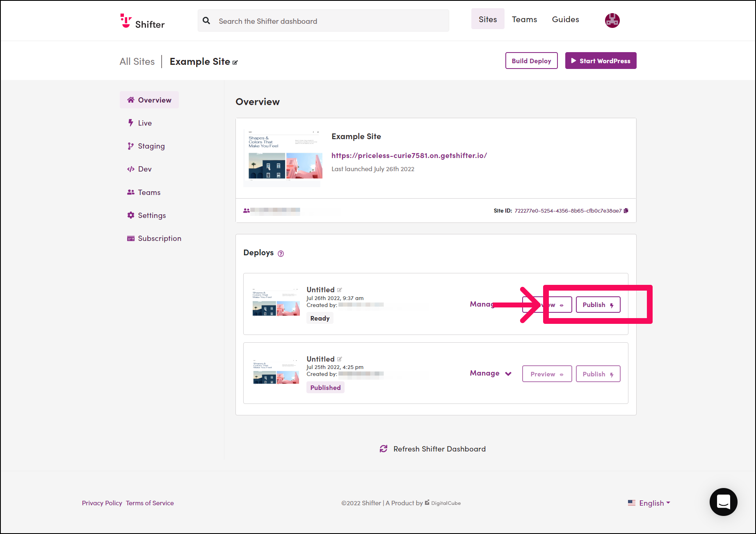
Task: Select Staging in the sidebar
Action: coord(146,146)
